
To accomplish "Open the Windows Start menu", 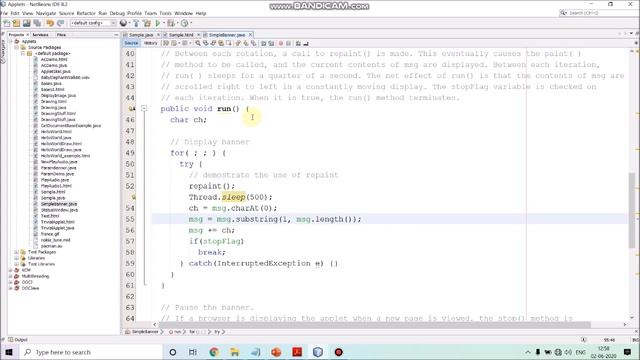I will coord(9,352).
